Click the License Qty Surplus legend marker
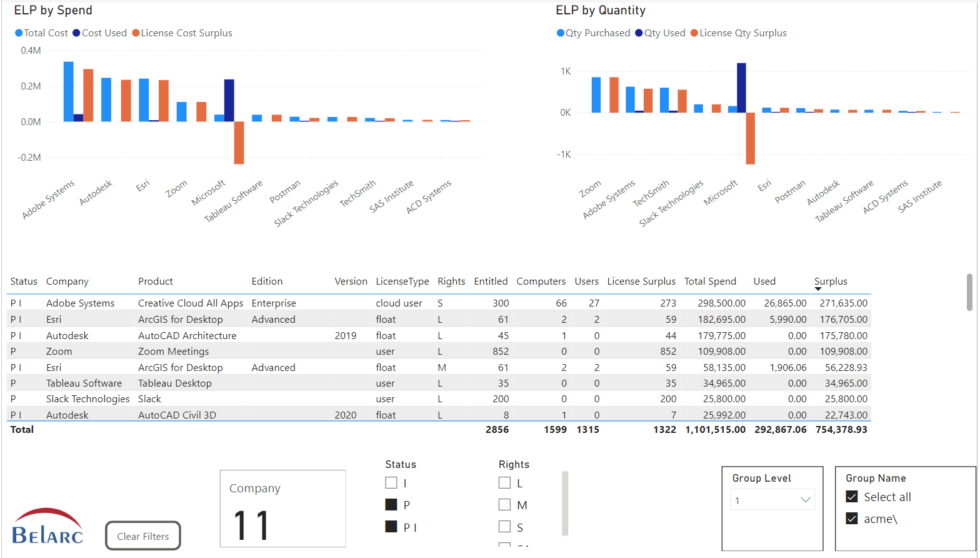The image size is (980, 558). [x=694, y=33]
